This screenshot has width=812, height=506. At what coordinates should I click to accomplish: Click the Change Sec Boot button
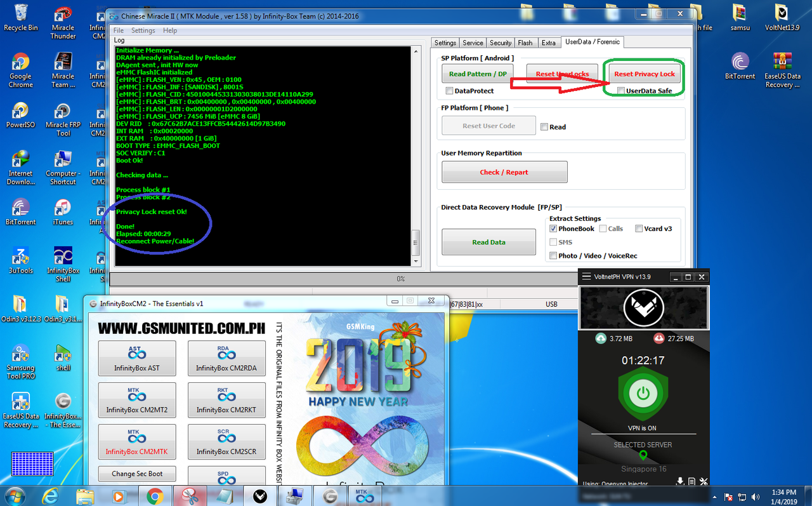137,474
